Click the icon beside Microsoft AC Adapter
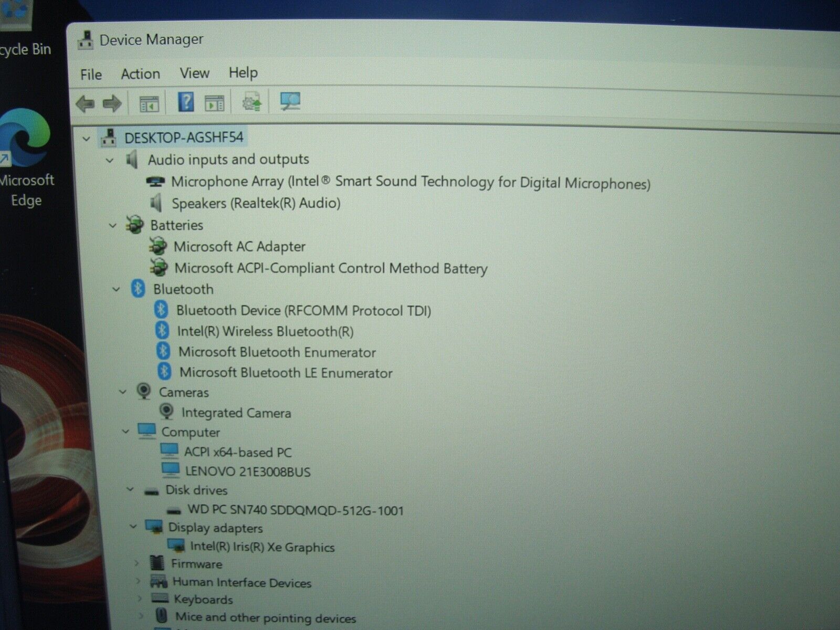Image resolution: width=840 pixels, height=630 pixels. tap(157, 246)
